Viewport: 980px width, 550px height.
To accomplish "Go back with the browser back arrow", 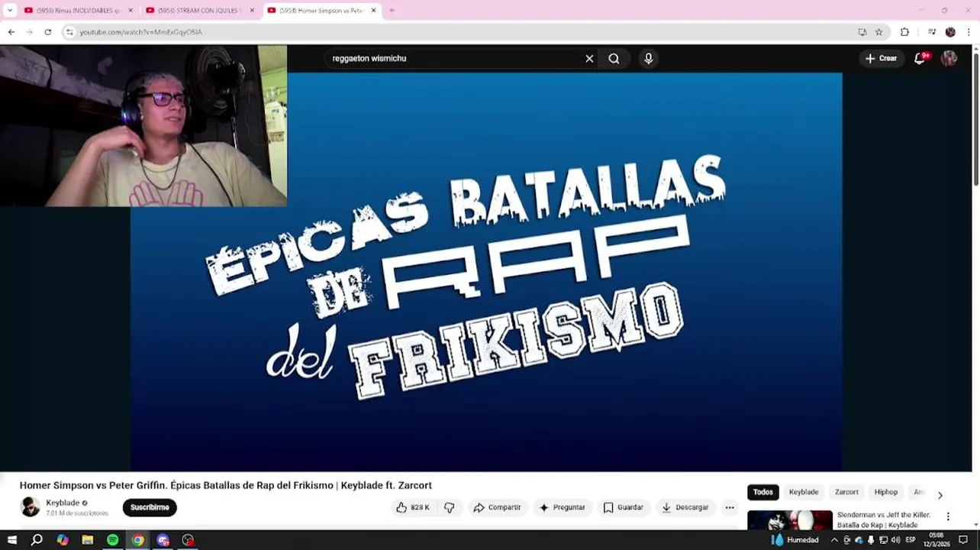I will click(x=11, y=32).
